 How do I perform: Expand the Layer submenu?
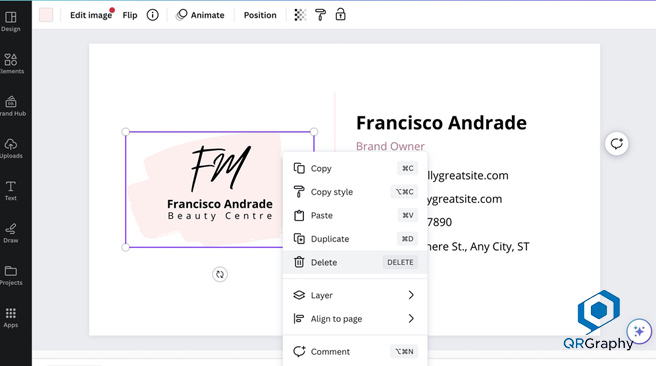(355, 295)
